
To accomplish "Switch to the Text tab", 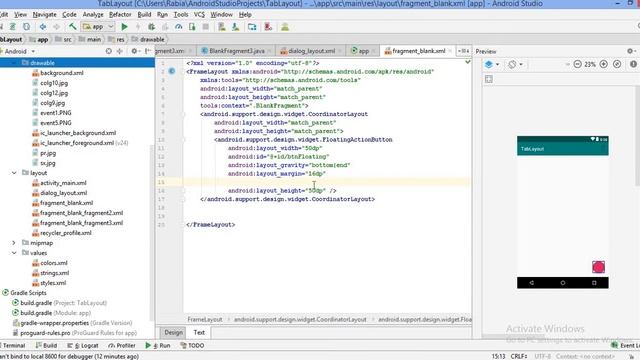I will 199,333.
